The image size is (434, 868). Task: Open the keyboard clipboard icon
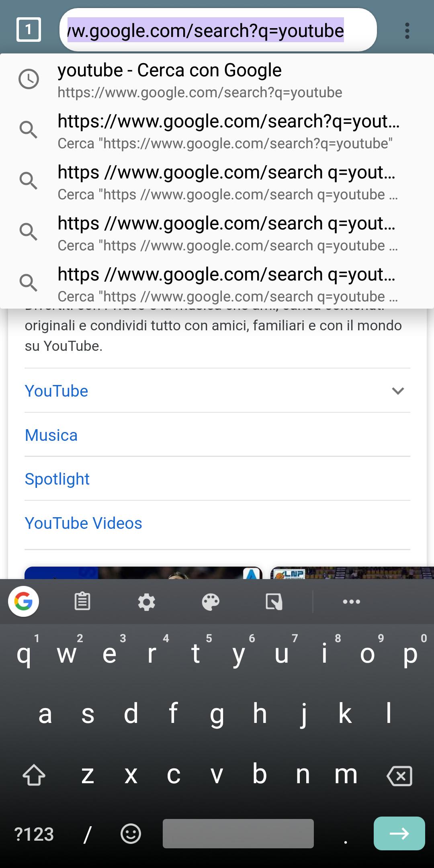[x=82, y=602]
